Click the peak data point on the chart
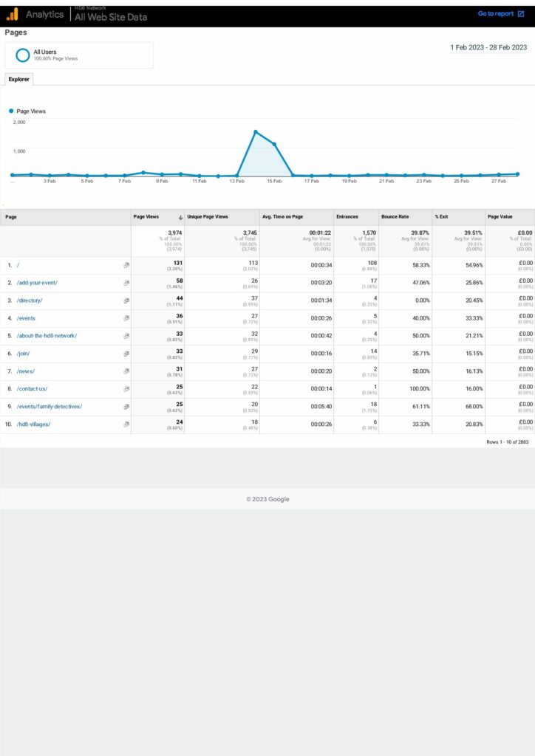This screenshot has height=756, width=535. [255, 132]
